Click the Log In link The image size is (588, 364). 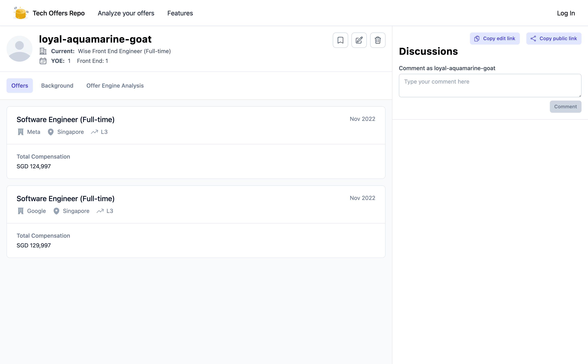coord(566,13)
